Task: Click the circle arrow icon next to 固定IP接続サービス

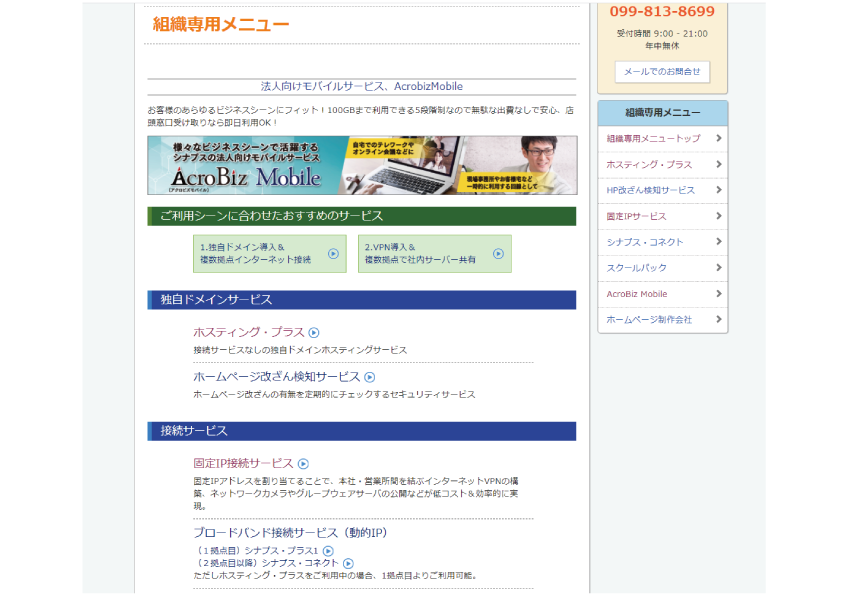Action: click(x=303, y=464)
